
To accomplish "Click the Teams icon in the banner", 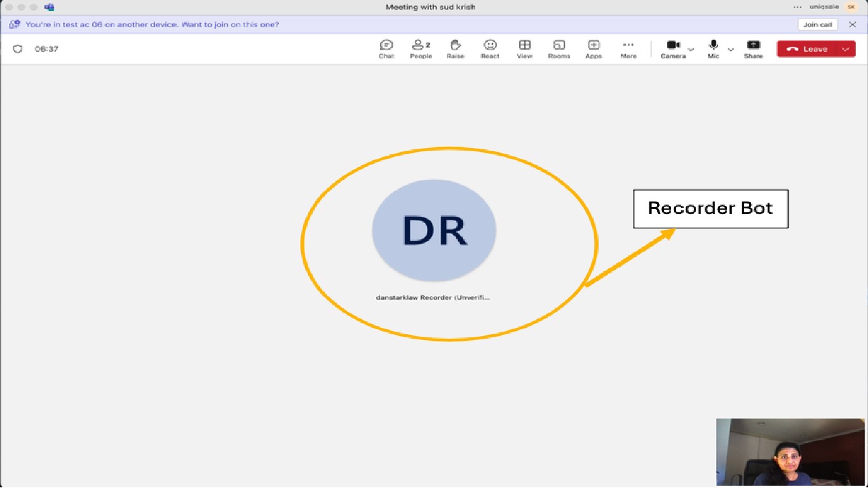I will click(14, 25).
